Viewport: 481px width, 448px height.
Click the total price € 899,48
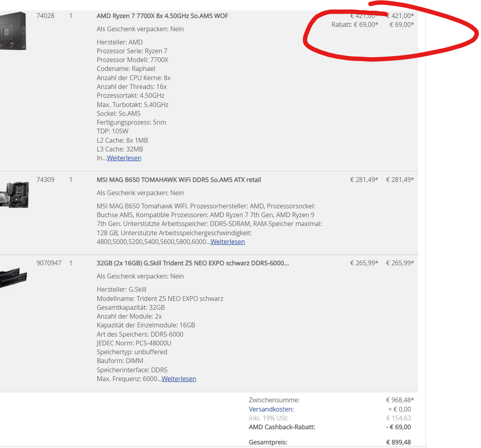[x=398, y=442]
